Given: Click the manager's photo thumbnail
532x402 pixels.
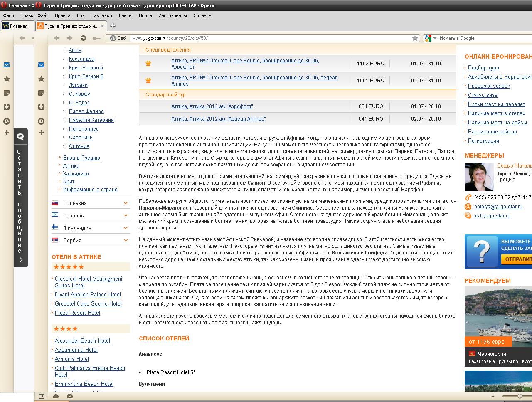Looking at the screenshot, I should (479, 177).
